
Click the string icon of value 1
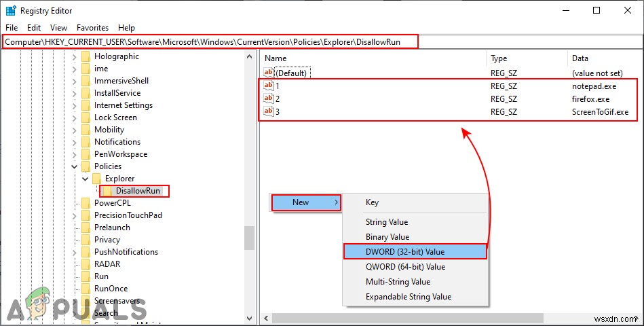pyautogui.click(x=269, y=86)
